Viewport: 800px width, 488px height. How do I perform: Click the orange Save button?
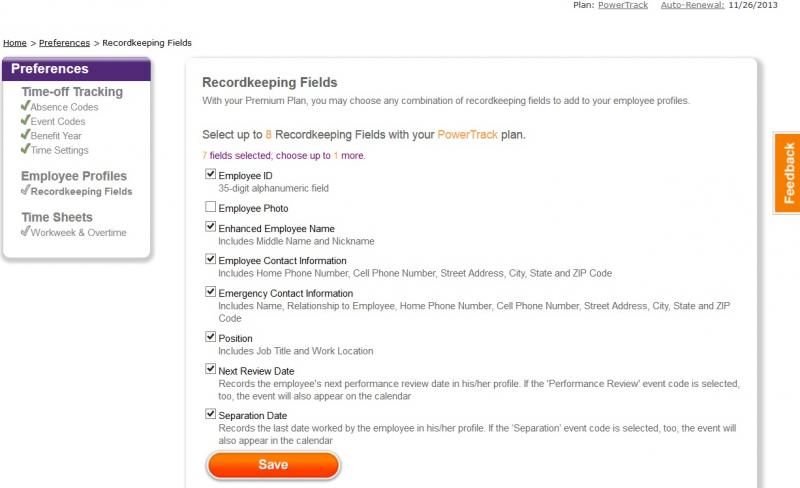click(x=273, y=465)
